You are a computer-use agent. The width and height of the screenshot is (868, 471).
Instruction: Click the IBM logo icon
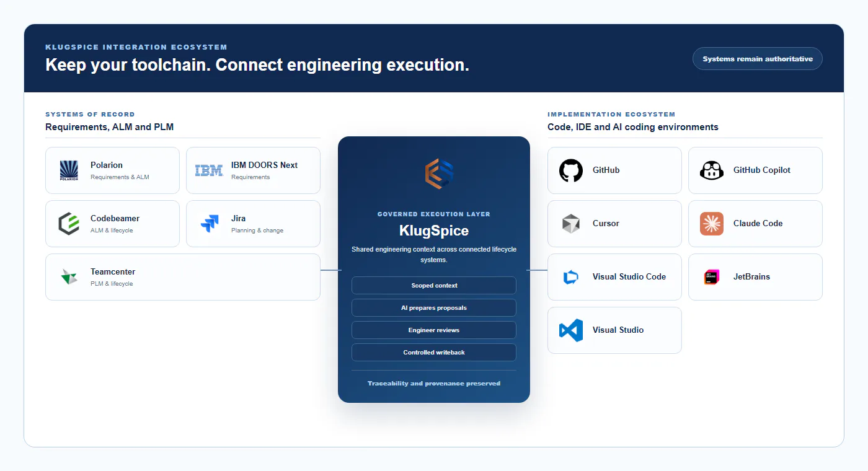(209, 170)
